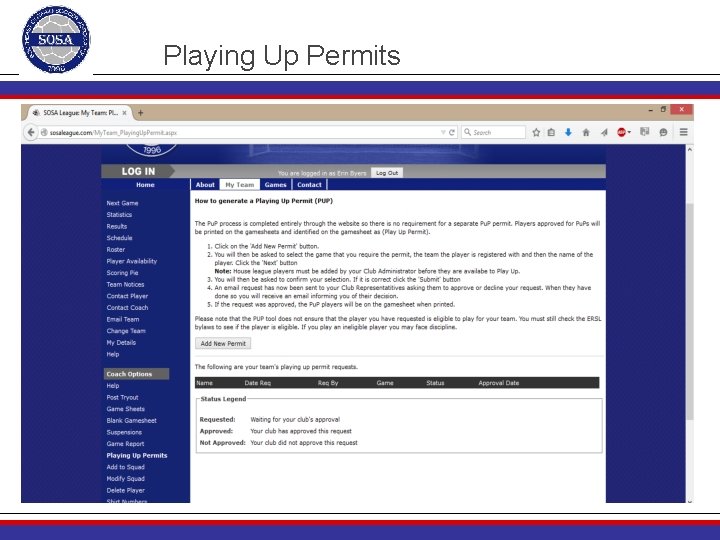Click the scrollbar up arrow
720x540 pixels.
pyautogui.click(x=689, y=149)
